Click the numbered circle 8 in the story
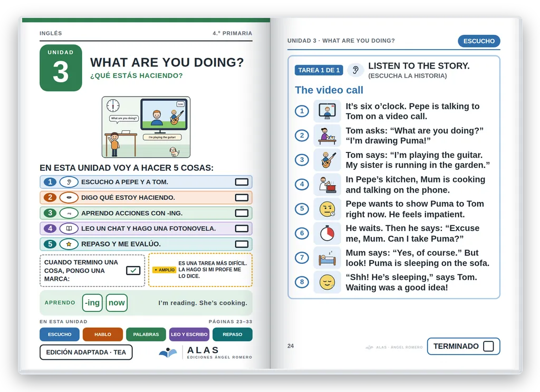Viewport: 540px width, 392px height. pyautogui.click(x=302, y=282)
